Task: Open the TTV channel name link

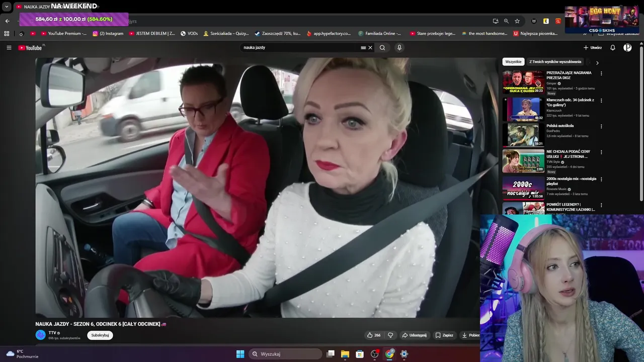Action: 52,333
